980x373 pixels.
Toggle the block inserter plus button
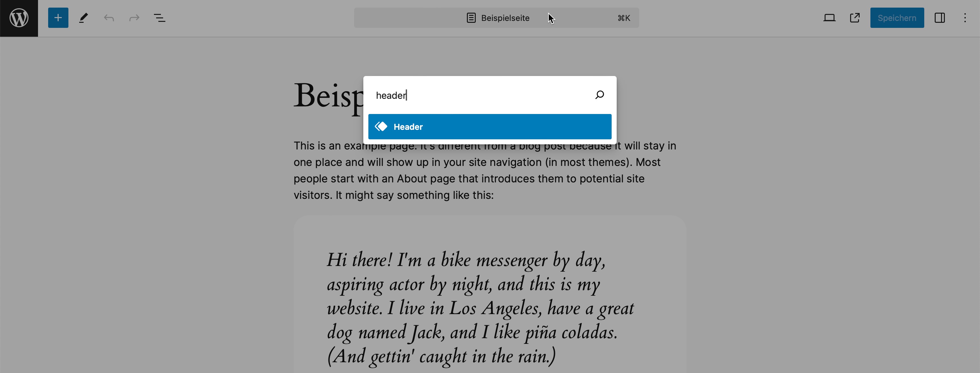point(58,18)
